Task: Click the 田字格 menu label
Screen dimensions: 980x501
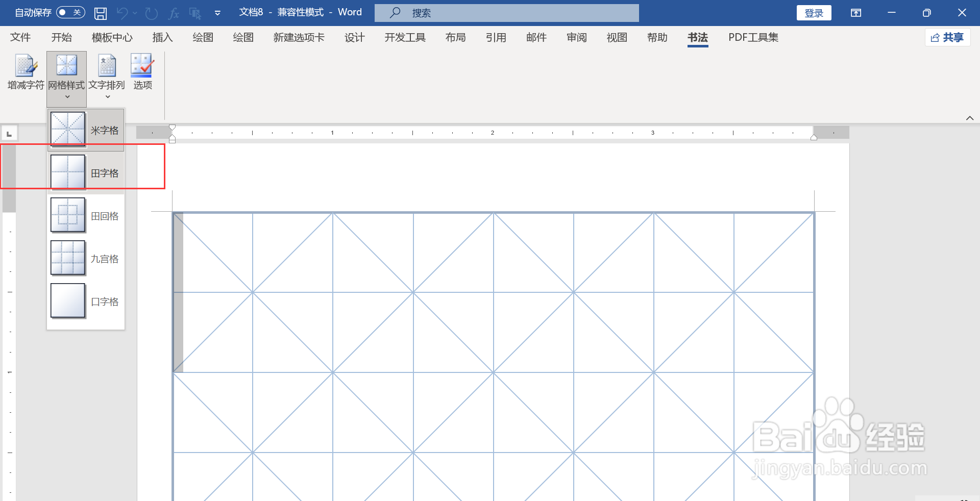Action: (105, 173)
